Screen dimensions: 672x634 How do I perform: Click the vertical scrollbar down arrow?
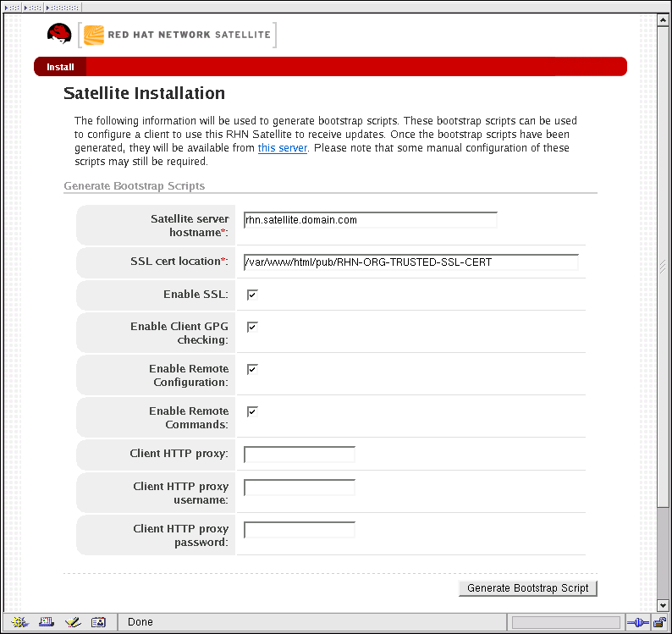coord(663,605)
